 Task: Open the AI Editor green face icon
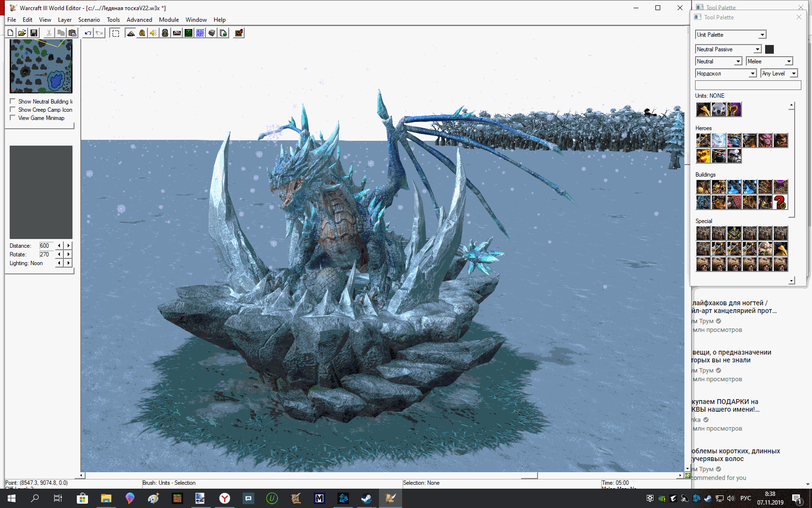click(x=188, y=33)
